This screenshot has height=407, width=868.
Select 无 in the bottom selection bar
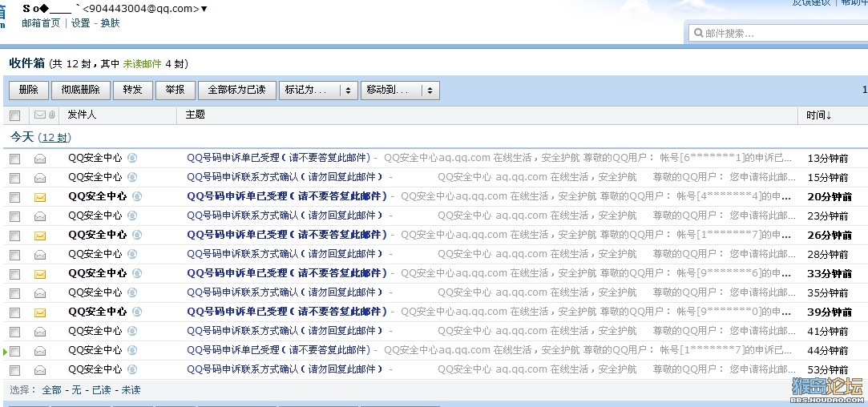tap(76, 390)
